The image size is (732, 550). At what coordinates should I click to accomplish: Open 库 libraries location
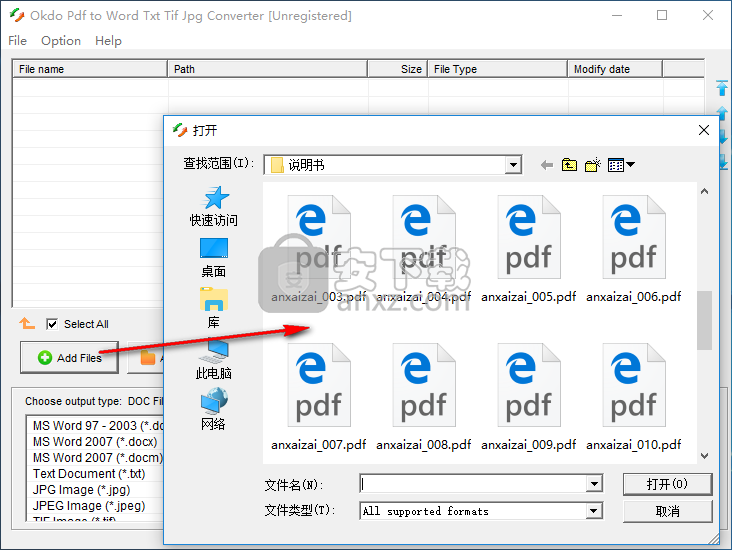point(214,309)
